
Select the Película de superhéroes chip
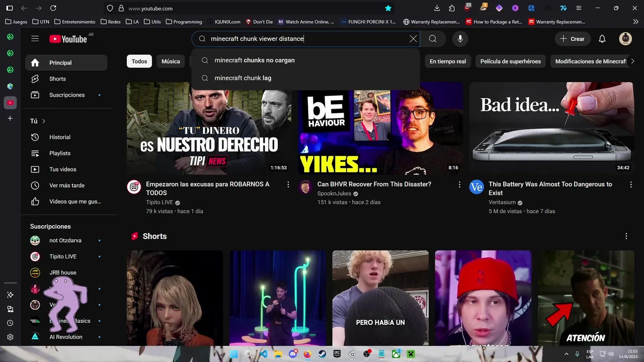[511, 61]
